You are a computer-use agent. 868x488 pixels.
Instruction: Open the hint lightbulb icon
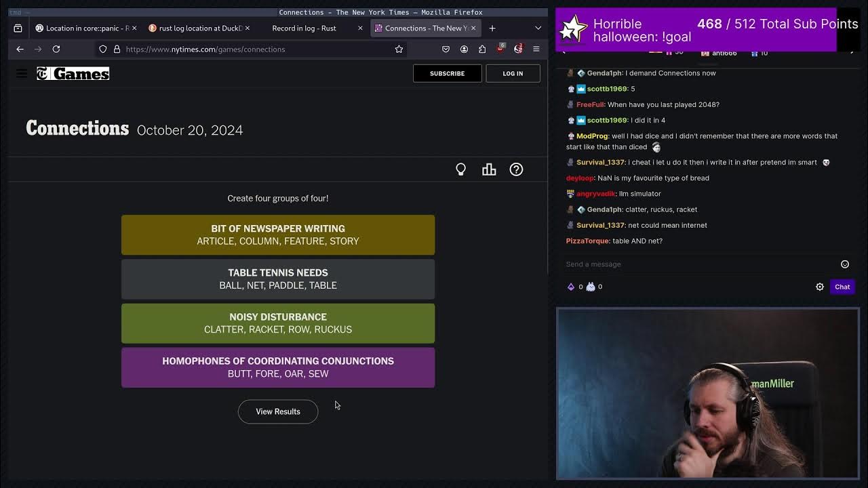pyautogui.click(x=460, y=169)
